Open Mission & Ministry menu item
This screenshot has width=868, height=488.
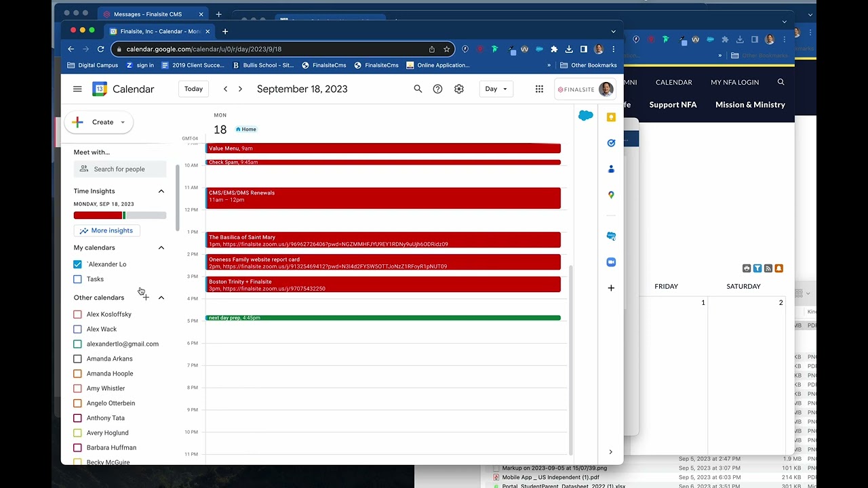click(x=750, y=104)
